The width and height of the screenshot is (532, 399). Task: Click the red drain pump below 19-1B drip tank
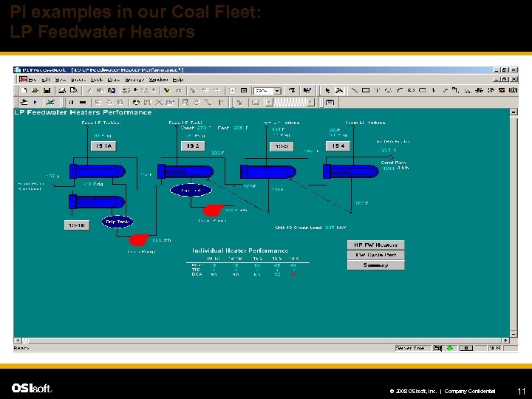click(x=139, y=239)
